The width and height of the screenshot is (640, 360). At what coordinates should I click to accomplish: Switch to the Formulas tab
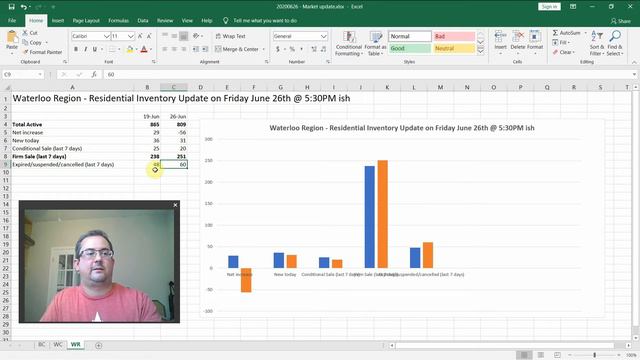(x=118, y=20)
